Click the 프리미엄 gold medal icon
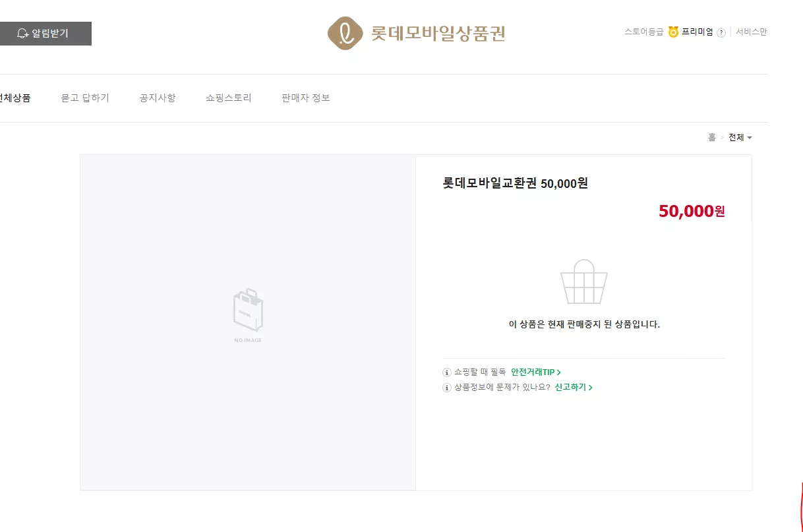803x532 pixels. (x=673, y=32)
